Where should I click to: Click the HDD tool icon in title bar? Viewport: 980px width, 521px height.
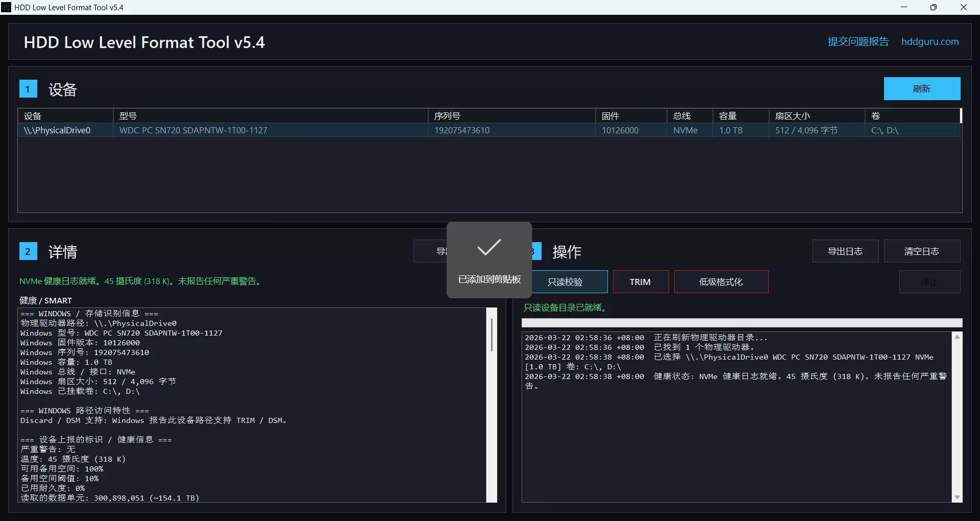6,7
